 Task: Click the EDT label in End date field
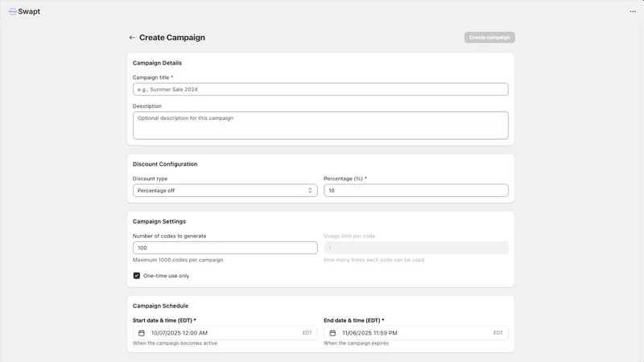pos(498,333)
